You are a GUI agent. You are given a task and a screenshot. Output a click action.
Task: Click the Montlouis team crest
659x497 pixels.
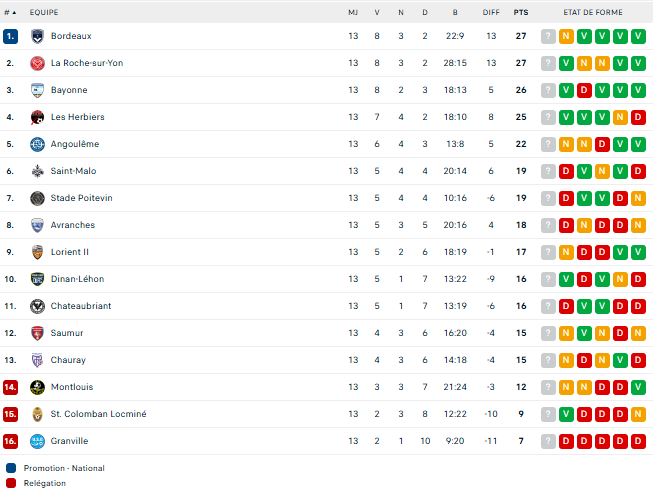pyautogui.click(x=37, y=387)
